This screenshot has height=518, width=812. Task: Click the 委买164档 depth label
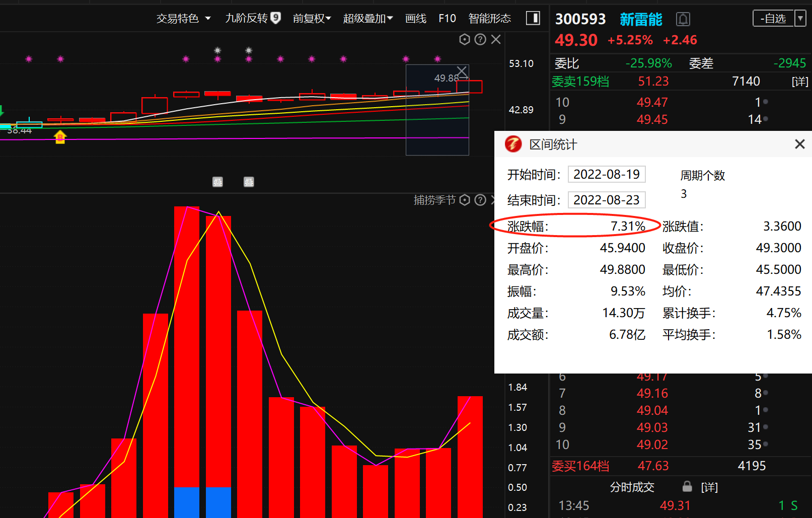580,466
